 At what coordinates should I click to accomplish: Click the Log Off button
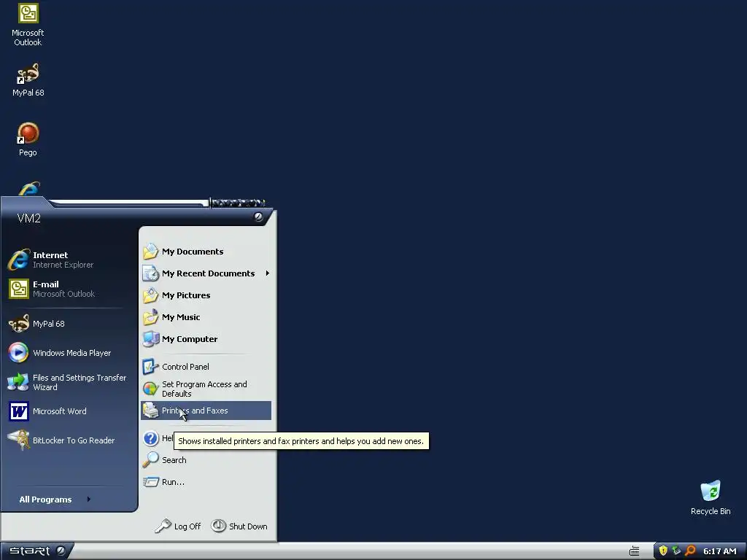(178, 526)
